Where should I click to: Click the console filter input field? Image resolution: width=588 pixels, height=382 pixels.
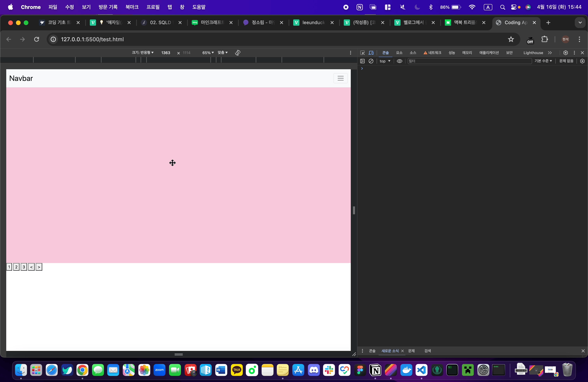[x=469, y=61]
